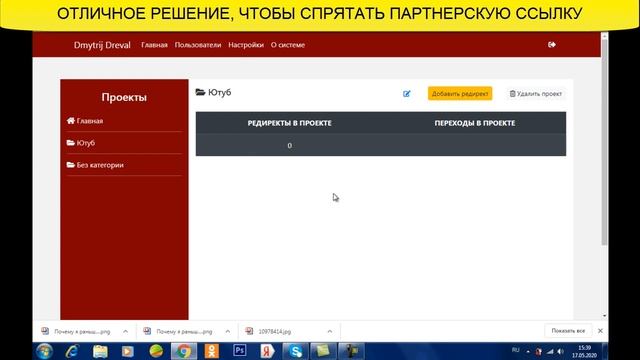Open the Windows Start menu
The width and height of the screenshot is (640, 360).
coord(44,351)
